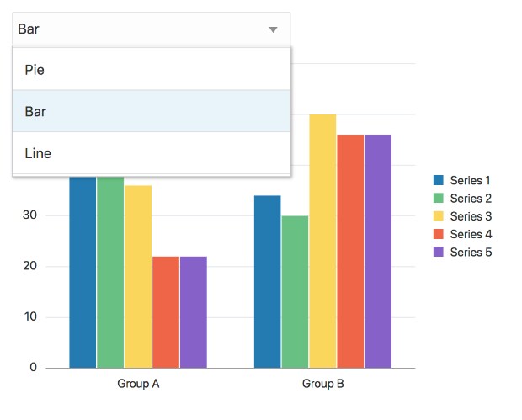Viewport: 522px width, 420px height.
Task: Click the dropdown arrow of chart type selector
Action: click(x=273, y=29)
